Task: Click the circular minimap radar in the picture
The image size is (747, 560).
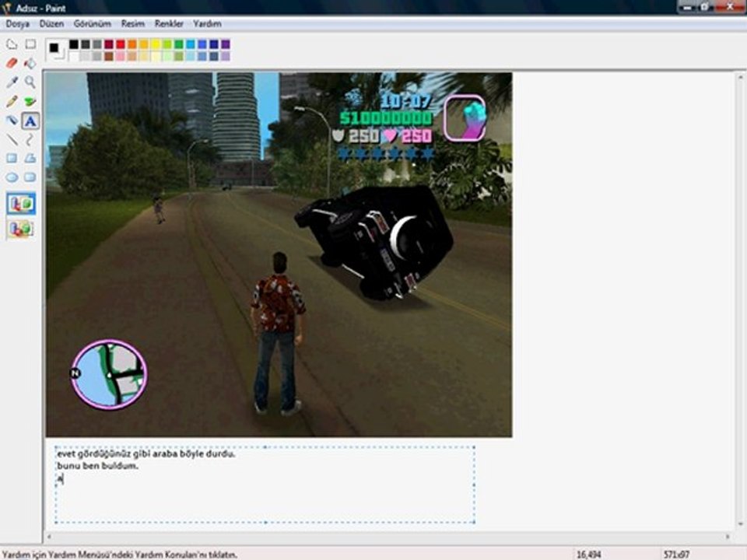Action: pos(109,374)
